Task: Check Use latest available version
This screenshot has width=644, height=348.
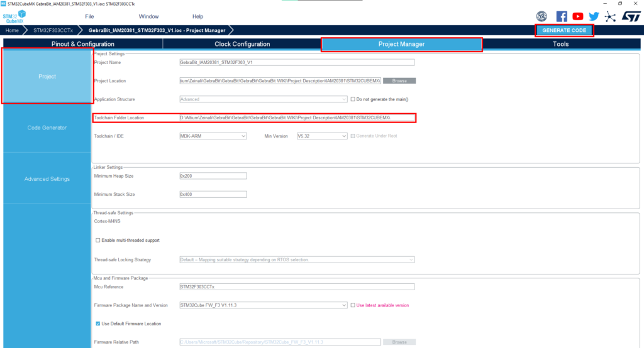Action: pos(353,305)
